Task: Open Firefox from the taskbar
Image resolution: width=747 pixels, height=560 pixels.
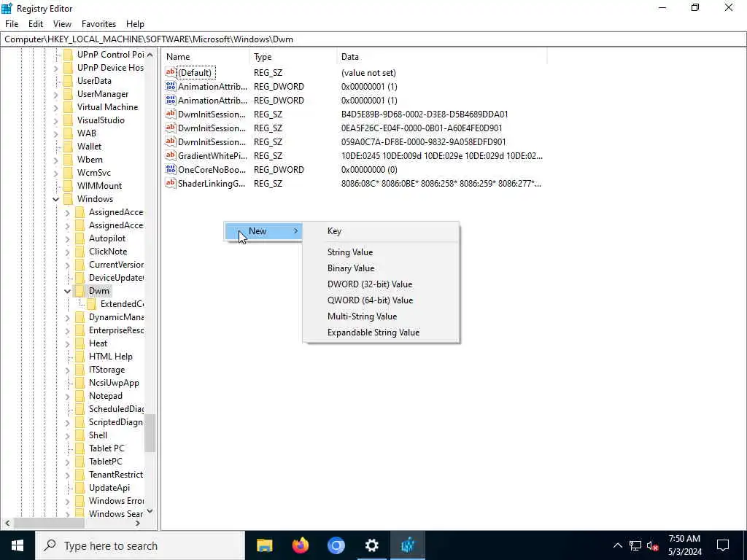Action: pos(300,545)
